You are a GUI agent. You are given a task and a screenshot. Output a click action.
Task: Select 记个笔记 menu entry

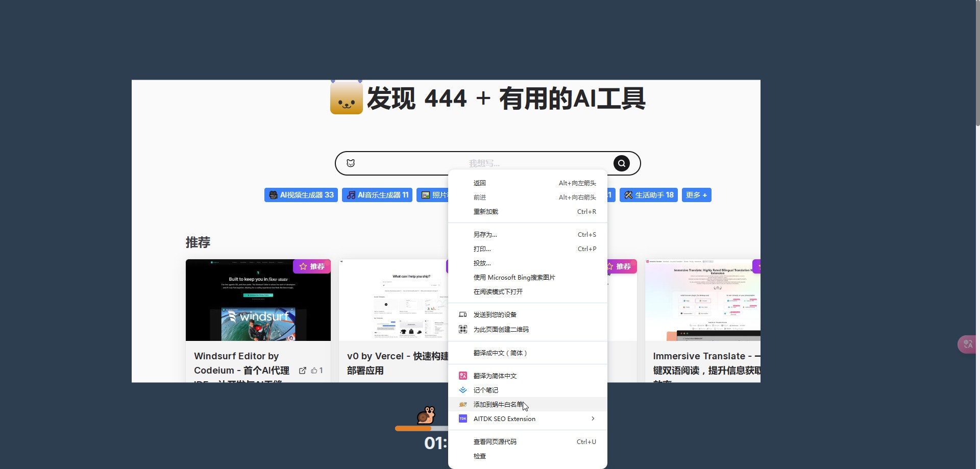point(528,390)
